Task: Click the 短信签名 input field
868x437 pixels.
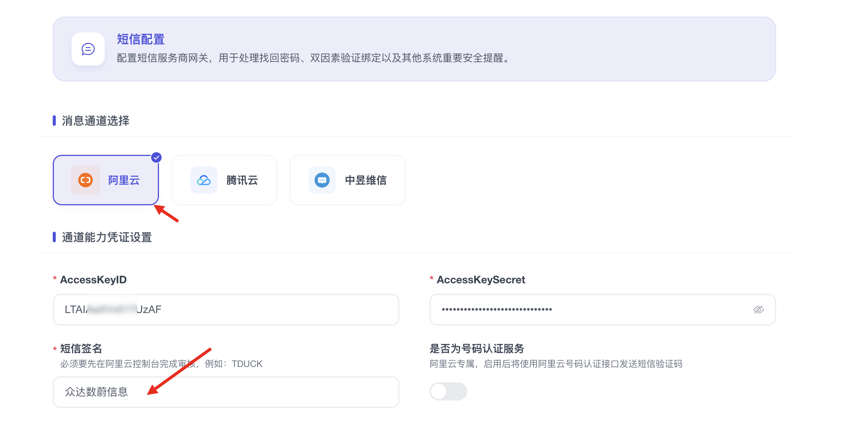Action: click(226, 392)
